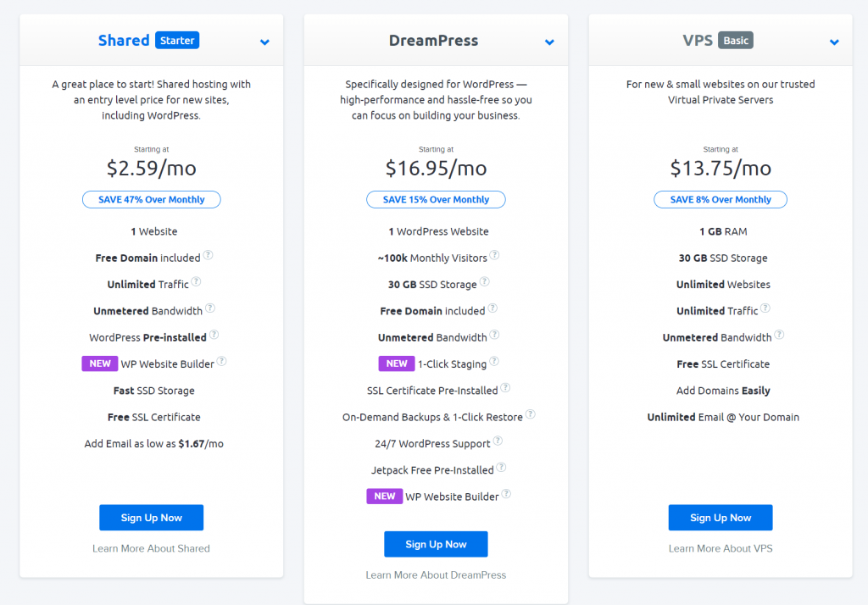The width and height of the screenshot is (868, 605).
Task: View 30 GB SSD Storage info under DreamPress
Action: pos(484,282)
